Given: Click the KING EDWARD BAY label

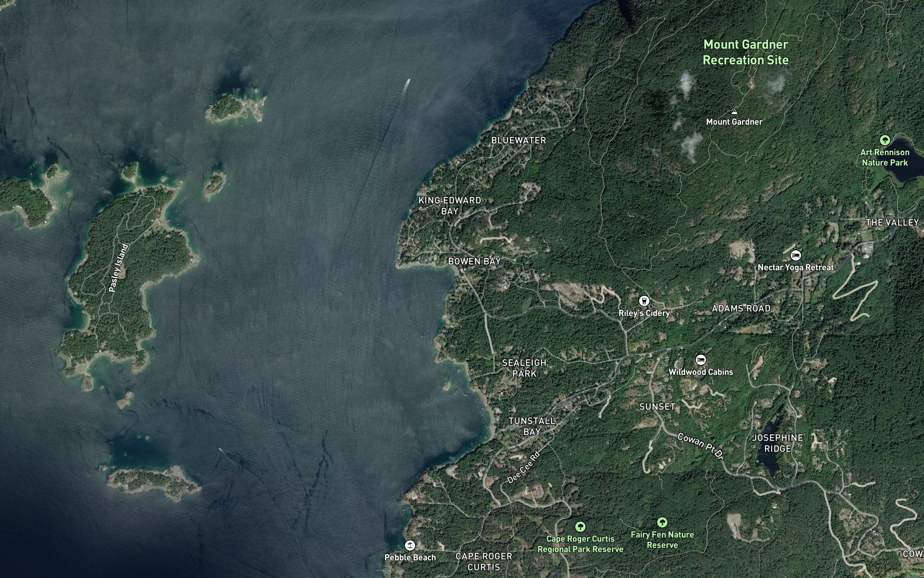Looking at the screenshot, I should 450,206.
